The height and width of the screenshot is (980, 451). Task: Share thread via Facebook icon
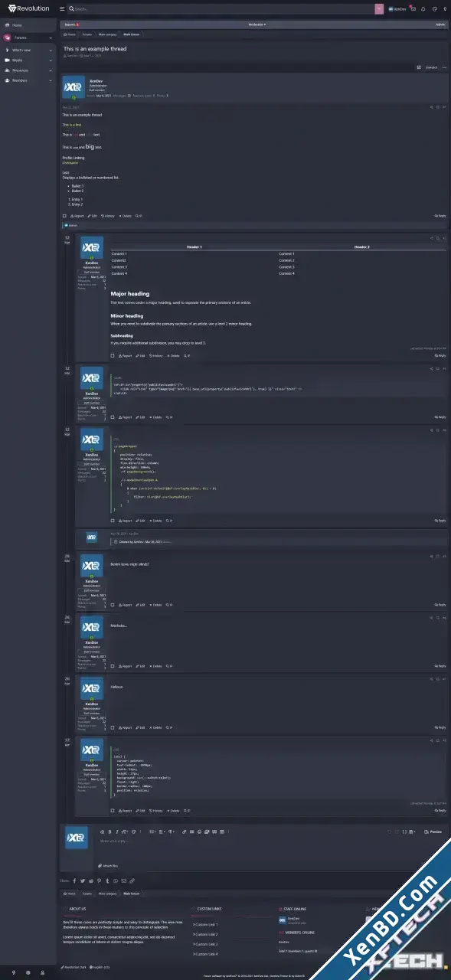point(74,880)
